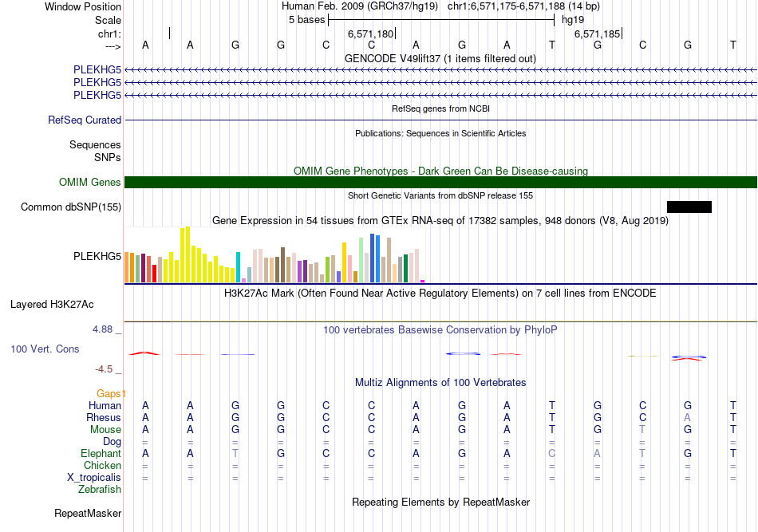Open the OMIM Genes track label
758x532 pixels.
point(90,183)
